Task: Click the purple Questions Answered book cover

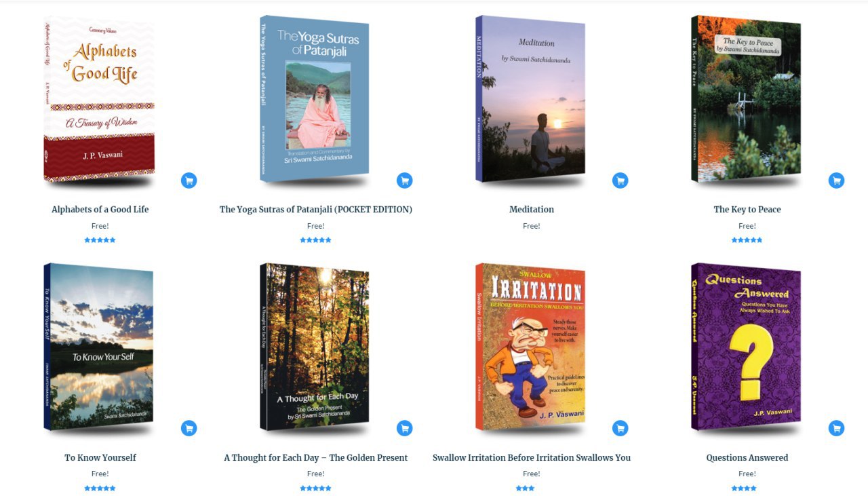Action: pyautogui.click(x=746, y=346)
